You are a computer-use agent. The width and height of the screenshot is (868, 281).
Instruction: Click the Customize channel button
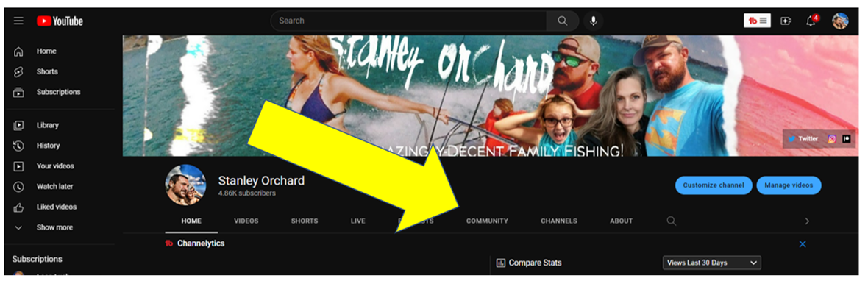pos(714,185)
